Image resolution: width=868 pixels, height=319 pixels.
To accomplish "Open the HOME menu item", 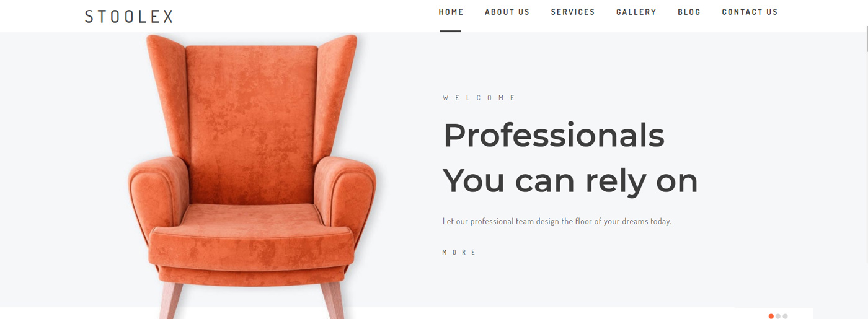I will point(451,12).
